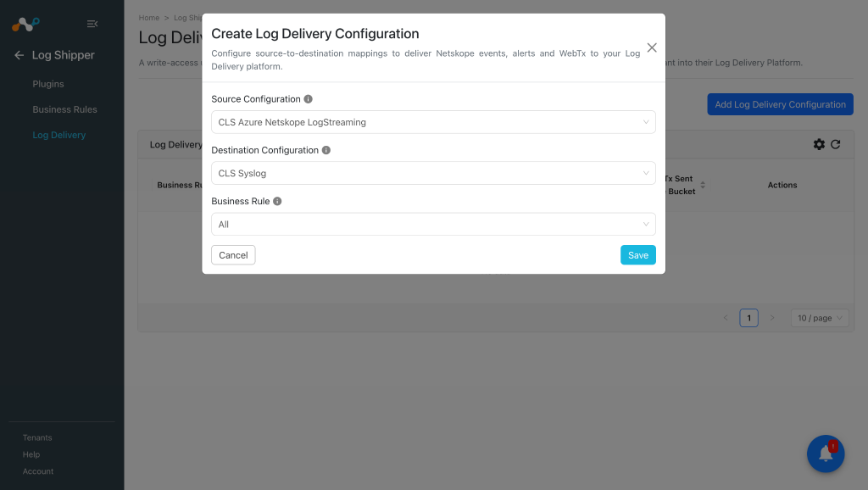Image resolution: width=868 pixels, height=490 pixels.
Task: Close the Create Log Delivery Configuration dialog
Action: pyautogui.click(x=652, y=47)
